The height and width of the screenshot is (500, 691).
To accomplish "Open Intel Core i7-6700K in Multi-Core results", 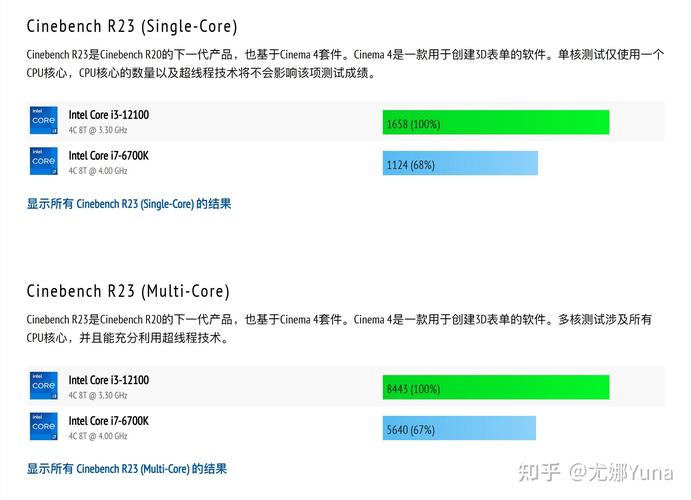I will [108, 421].
